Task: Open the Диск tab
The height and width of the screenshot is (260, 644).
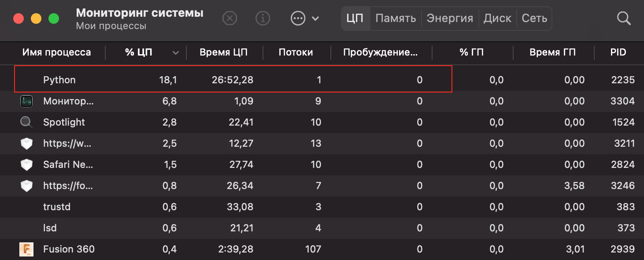Action: [x=497, y=19]
